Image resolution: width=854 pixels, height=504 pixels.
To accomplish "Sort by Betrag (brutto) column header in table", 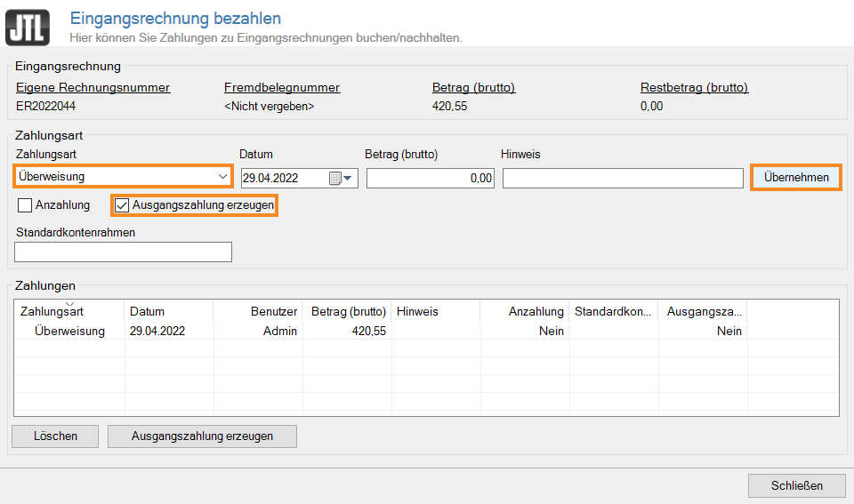I will pos(347,311).
